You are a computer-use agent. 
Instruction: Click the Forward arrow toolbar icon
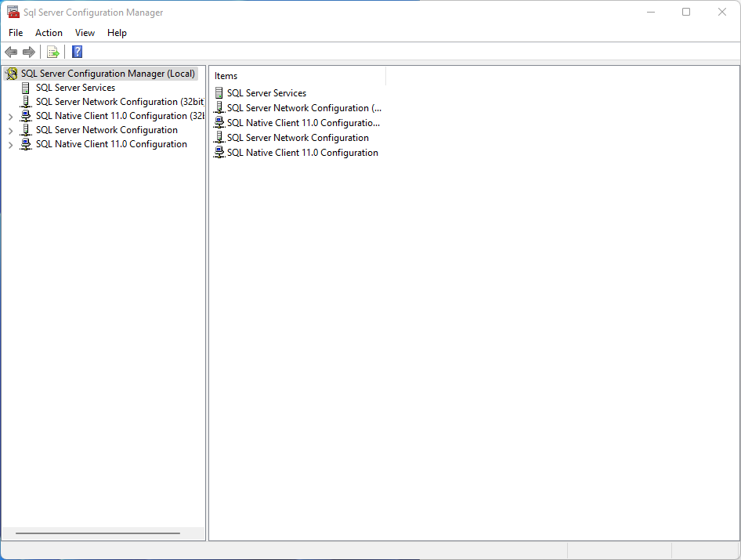click(x=29, y=52)
